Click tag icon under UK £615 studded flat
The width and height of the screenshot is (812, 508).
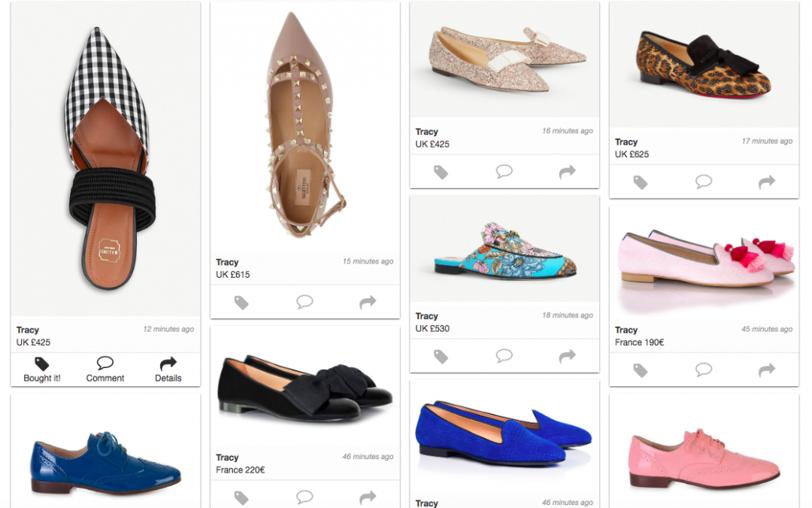(x=241, y=303)
